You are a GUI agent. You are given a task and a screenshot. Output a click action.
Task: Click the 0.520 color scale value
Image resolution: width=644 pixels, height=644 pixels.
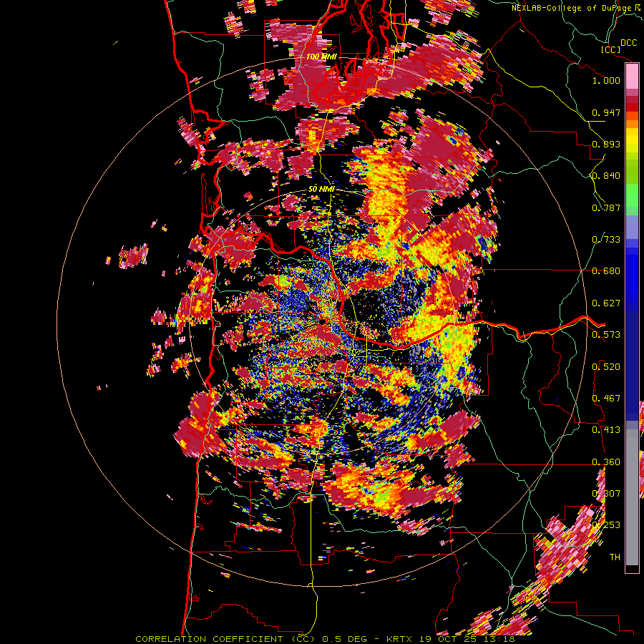point(606,367)
